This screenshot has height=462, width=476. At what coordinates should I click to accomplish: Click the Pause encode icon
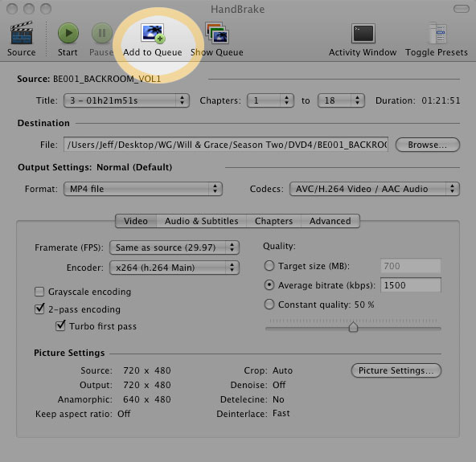click(101, 33)
